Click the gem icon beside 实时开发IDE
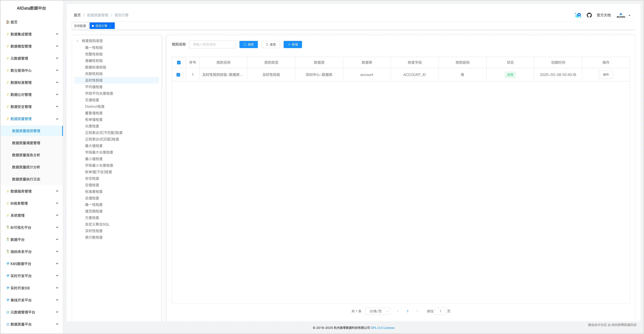Viewport: 644px width, 334px height. coord(8,288)
